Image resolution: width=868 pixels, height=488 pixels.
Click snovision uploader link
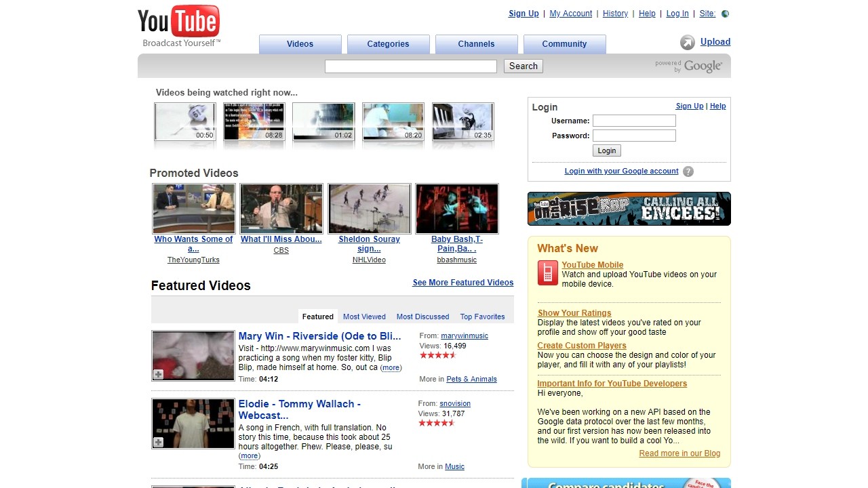point(455,403)
